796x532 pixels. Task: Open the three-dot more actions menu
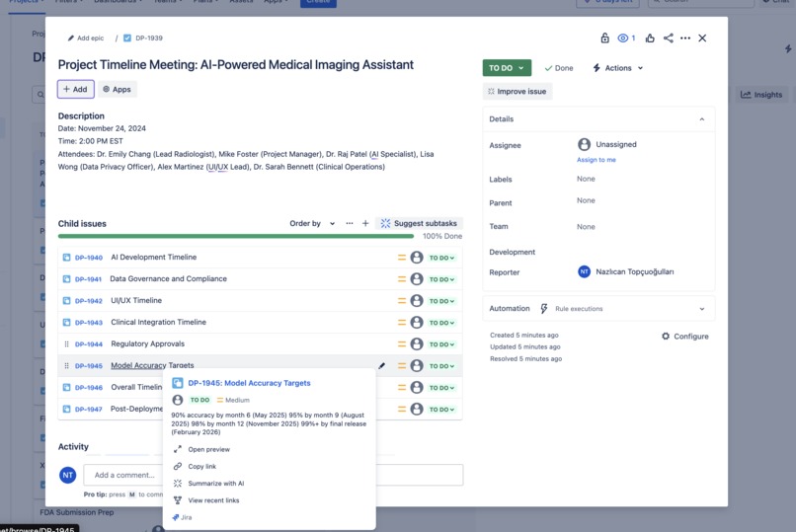(x=685, y=38)
